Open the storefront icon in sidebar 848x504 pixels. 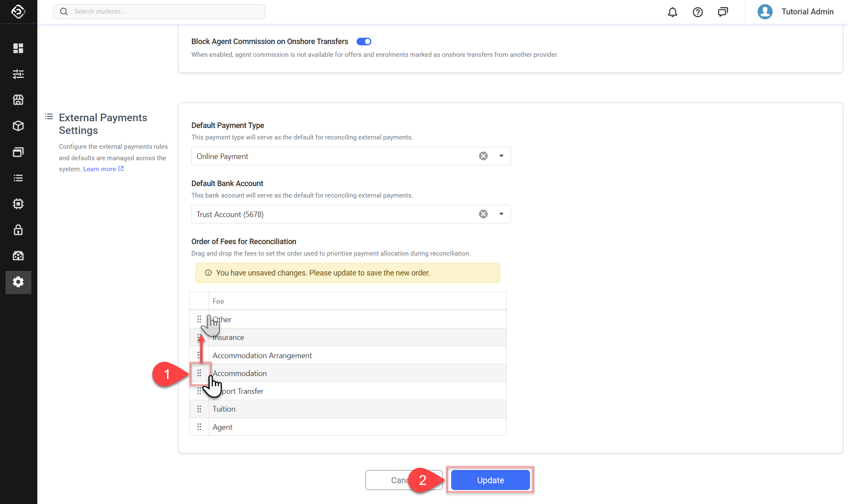(x=18, y=100)
